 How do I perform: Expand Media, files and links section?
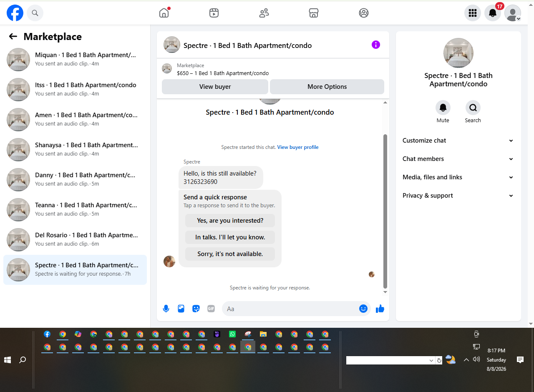tap(458, 177)
